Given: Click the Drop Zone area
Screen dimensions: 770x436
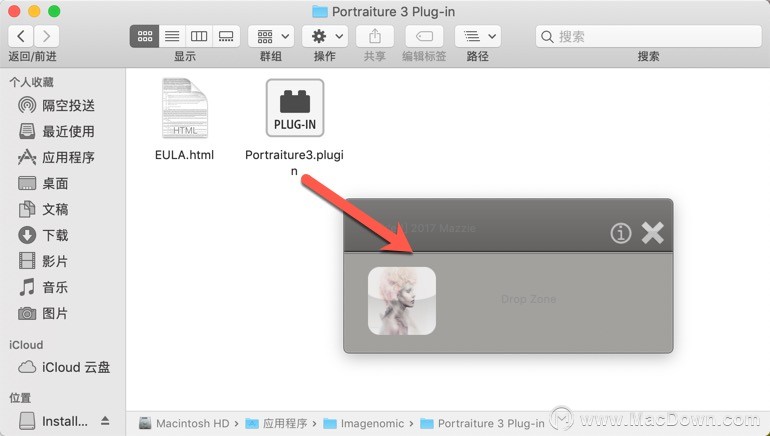Looking at the screenshot, I should (528, 299).
